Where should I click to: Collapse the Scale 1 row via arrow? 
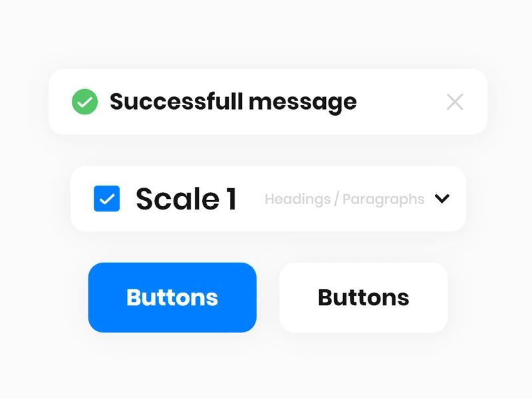[442, 198]
